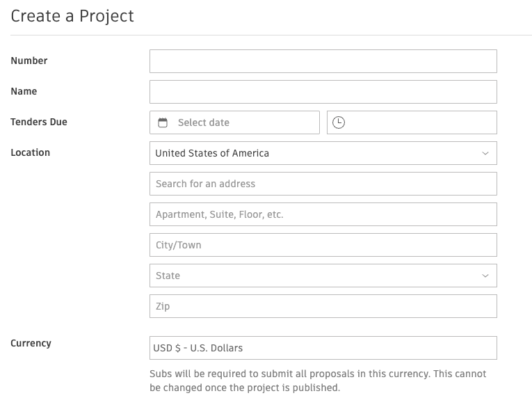Click inside the Tenders Due time field
The image size is (532, 398).
coord(412,122)
